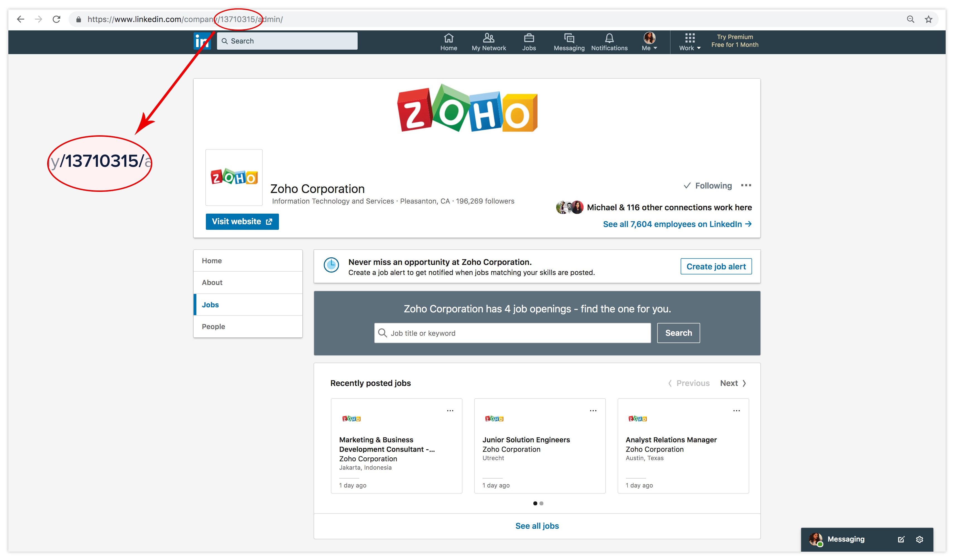
Task: Open the three-dot menu beside Following
Action: pyautogui.click(x=746, y=185)
